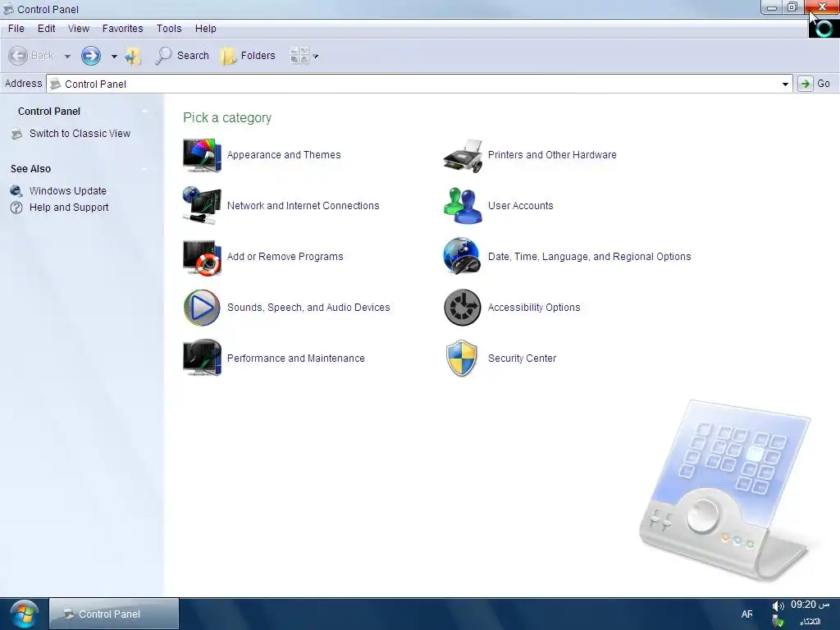Click the Search magnifier toolbar button

pos(182,56)
